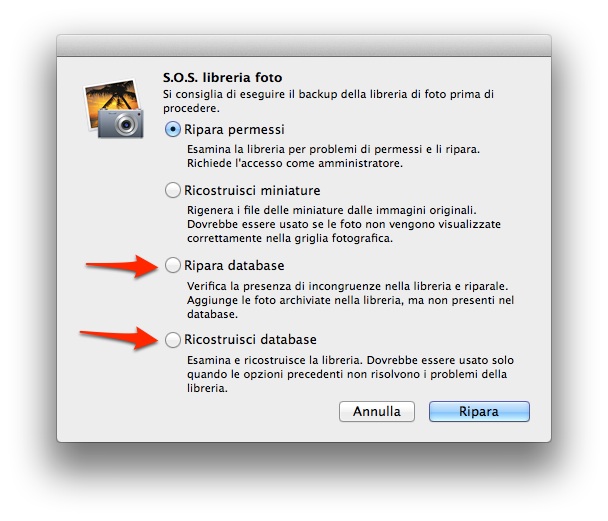
Task: Click the description starting "Rigenera i file delle miniature"
Action: point(344,224)
